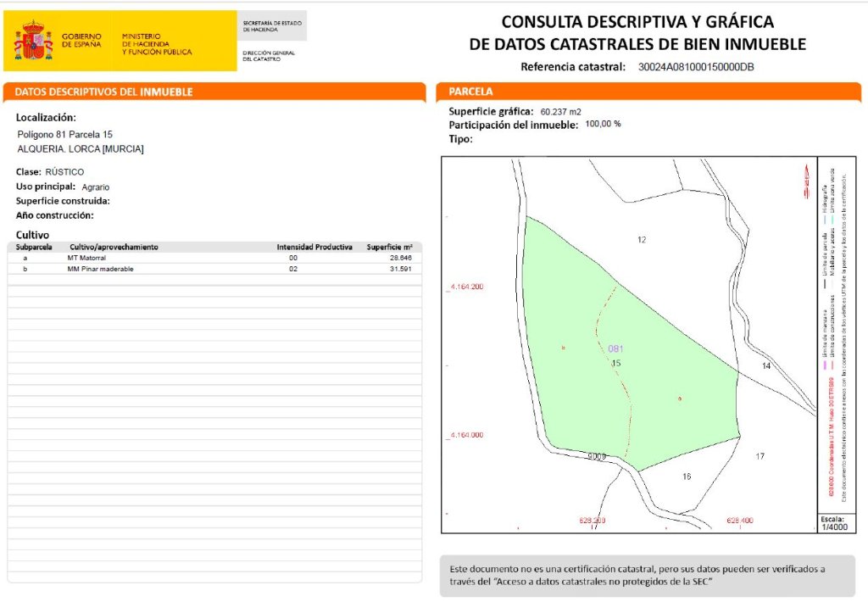Viewport: 868px width, 602px height.
Task: Click the non-certification disclaimer notice text
Action: pos(637,576)
